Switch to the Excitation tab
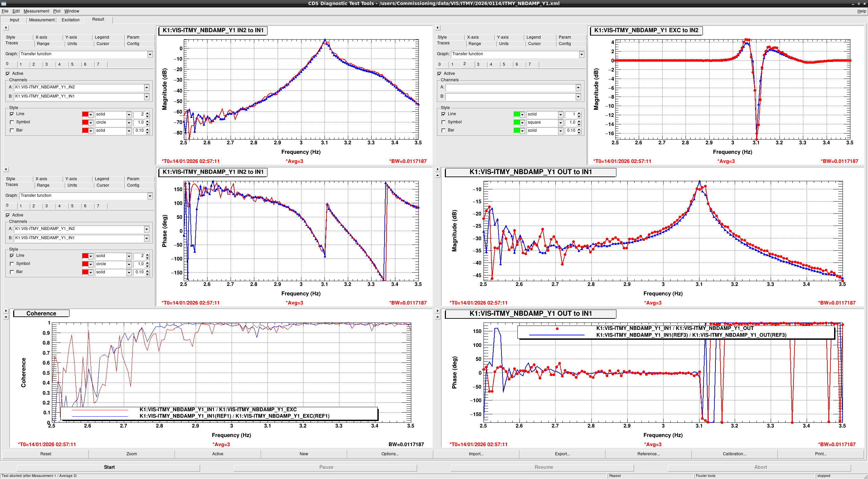This screenshot has width=868, height=479. tap(71, 20)
